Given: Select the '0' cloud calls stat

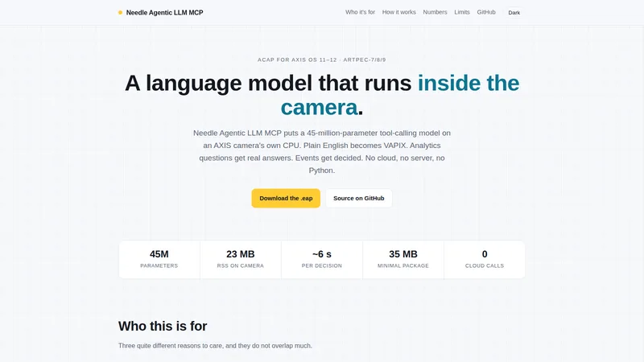Looking at the screenshot, I should tap(485, 259).
